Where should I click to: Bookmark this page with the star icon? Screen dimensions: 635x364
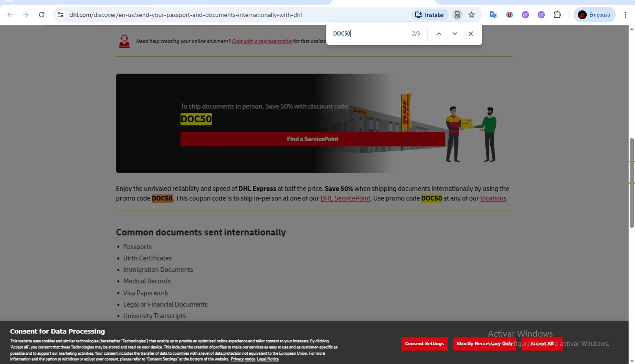click(x=472, y=15)
